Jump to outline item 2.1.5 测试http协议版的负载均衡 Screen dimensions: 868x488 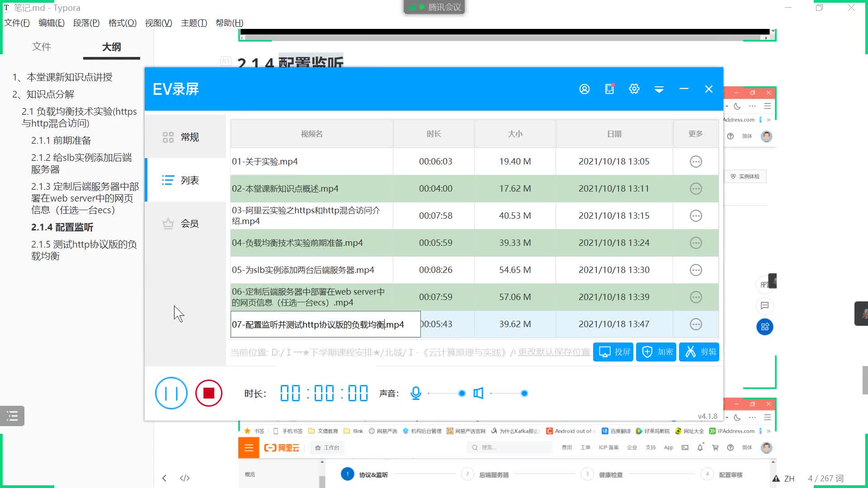(x=84, y=250)
